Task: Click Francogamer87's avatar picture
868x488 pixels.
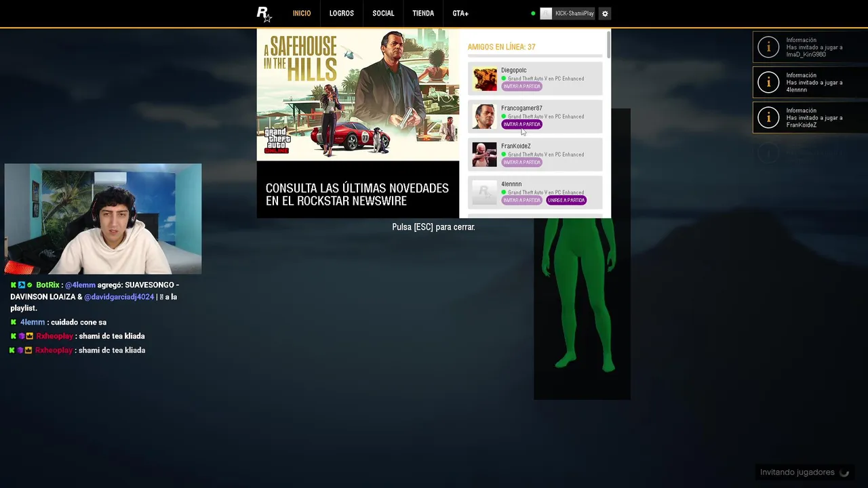Action: coord(484,117)
